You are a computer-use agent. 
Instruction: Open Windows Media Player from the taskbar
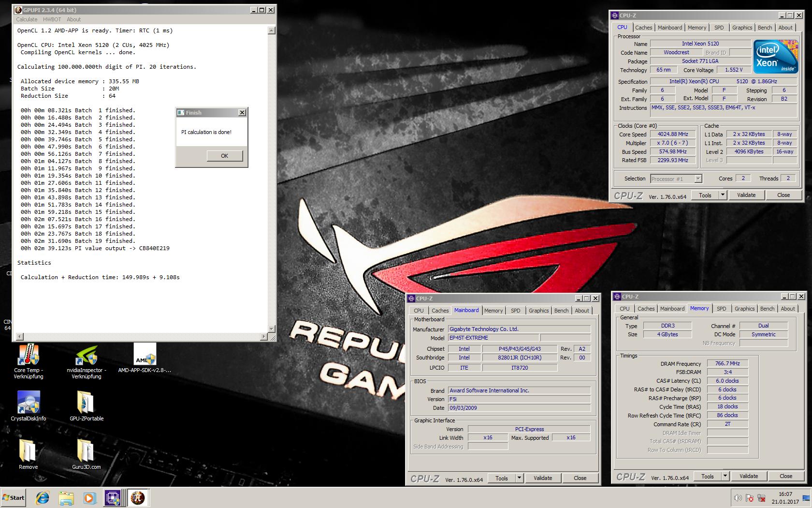click(89, 498)
